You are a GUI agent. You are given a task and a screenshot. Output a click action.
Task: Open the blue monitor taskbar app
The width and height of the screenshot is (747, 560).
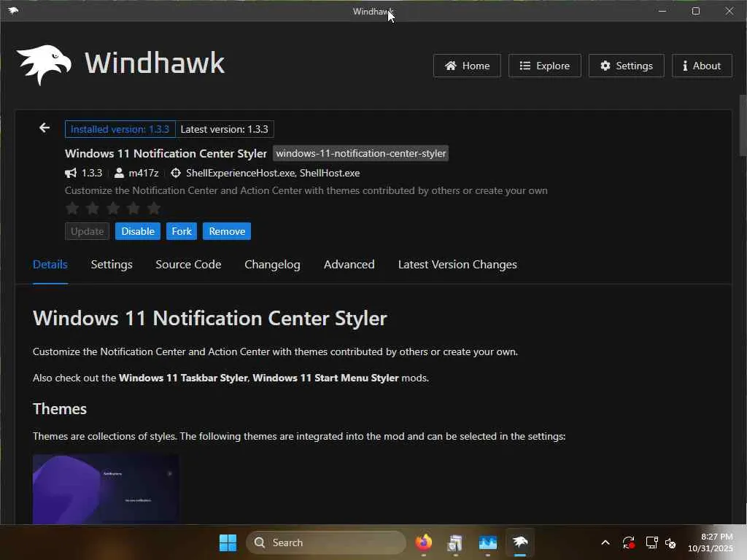487,542
